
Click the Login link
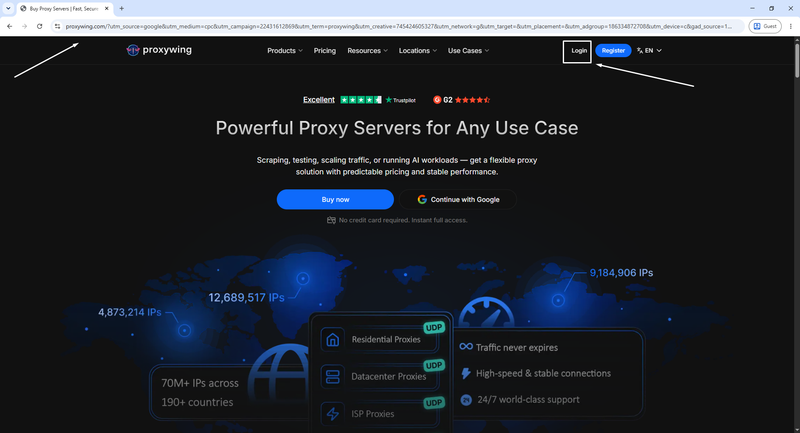tap(579, 50)
